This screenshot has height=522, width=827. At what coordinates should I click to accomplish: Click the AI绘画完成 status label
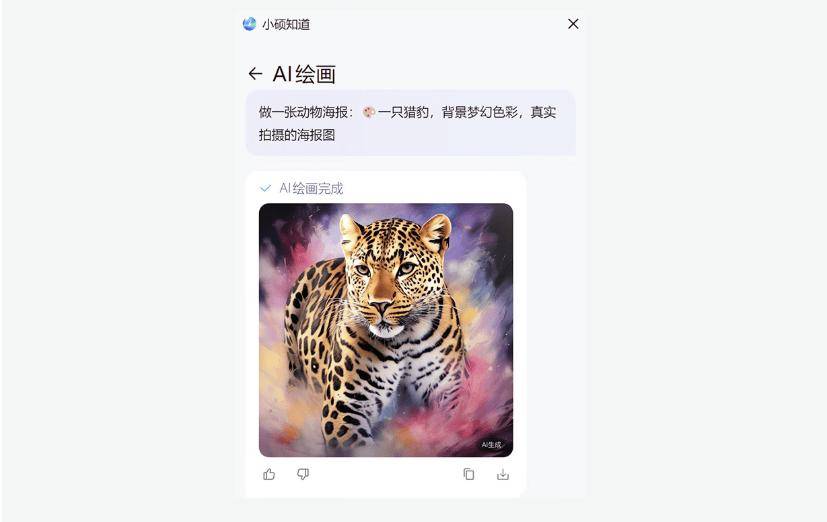tap(311, 188)
